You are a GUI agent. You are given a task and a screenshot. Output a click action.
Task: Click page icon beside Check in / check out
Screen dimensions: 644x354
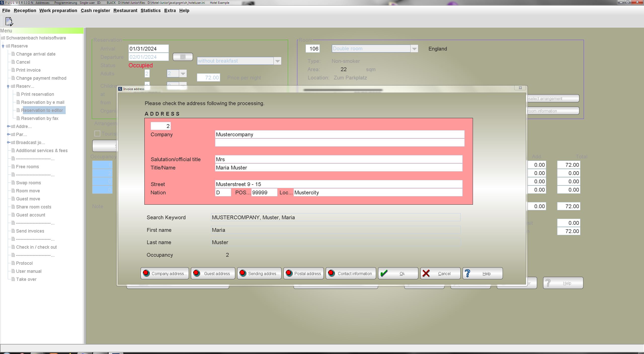(x=13, y=247)
